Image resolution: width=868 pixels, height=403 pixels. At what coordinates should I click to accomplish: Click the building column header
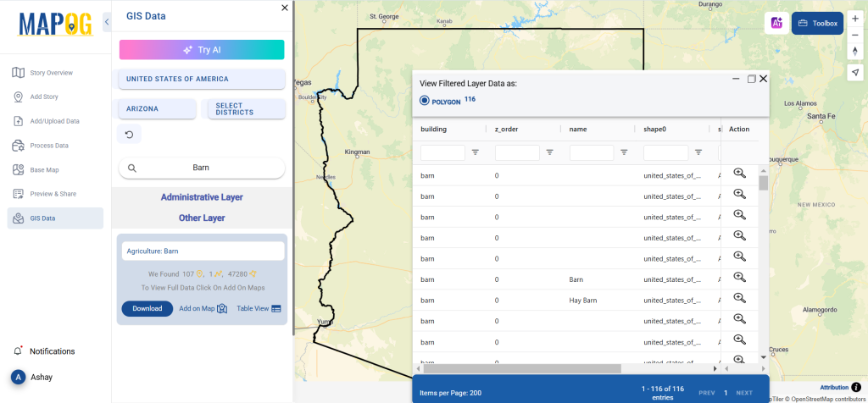point(433,130)
